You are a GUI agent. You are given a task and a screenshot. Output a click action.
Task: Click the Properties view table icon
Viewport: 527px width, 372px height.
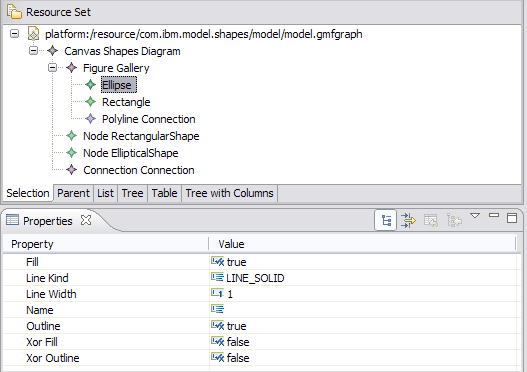12,220
